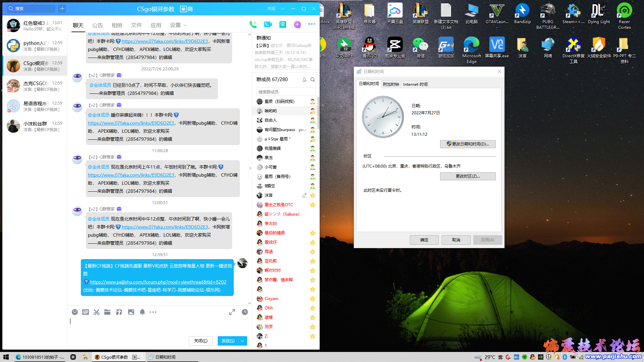
Task: Click 举报 in QQ title bar
Action: (271, 9)
